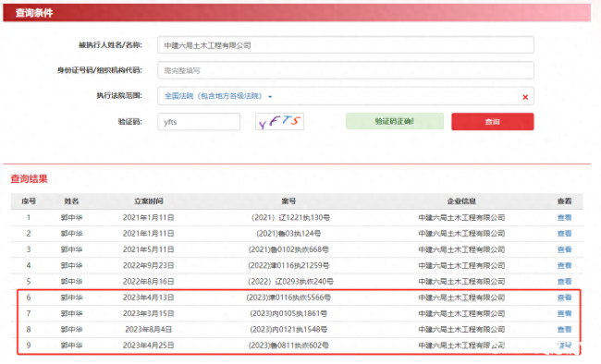Select case number (2023)内0121执1548号
The image size is (601, 364).
point(288,330)
